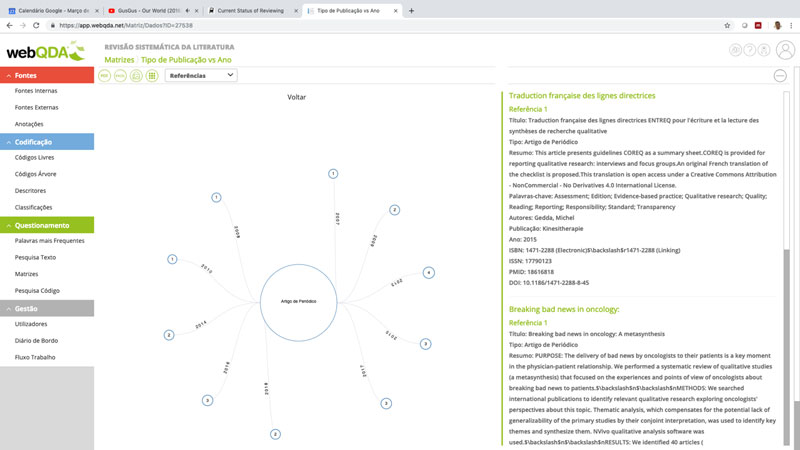Open Utilizadores under Gestão
800x450 pixels.
coord(31,324)
